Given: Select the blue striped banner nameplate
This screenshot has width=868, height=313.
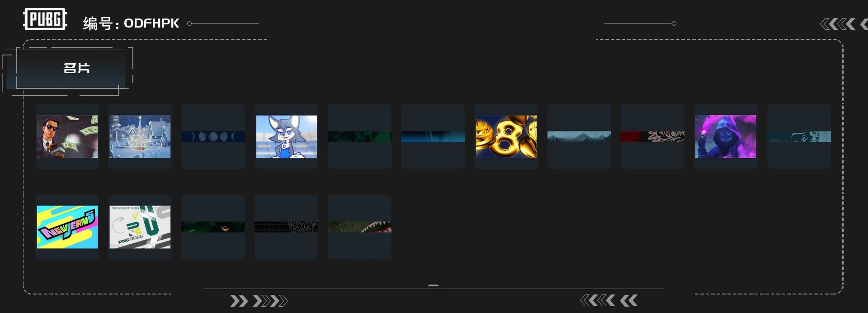Looking at the screenshot, I should [x=433, y=136].
